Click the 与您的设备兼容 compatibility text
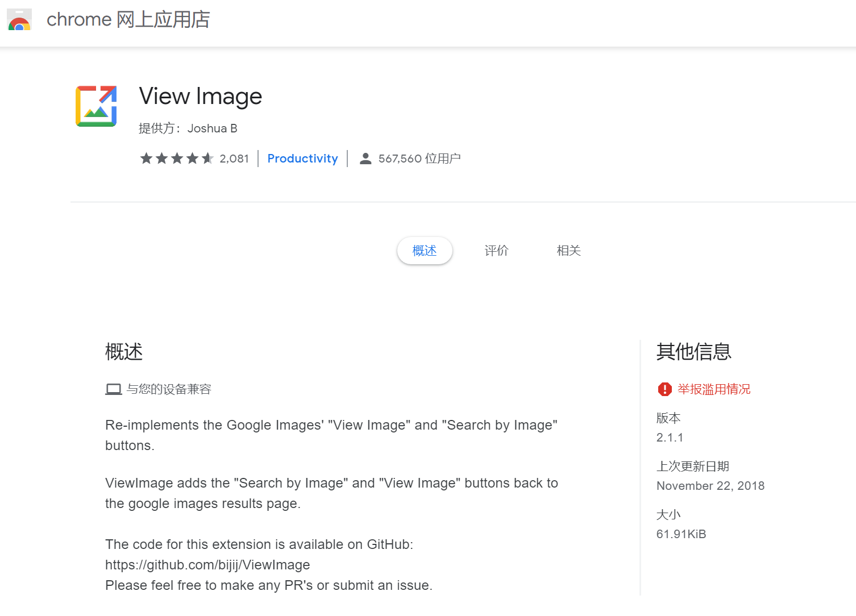Image resolution: width=856 pixels, height=616 pixels. [x=169, y=389]
